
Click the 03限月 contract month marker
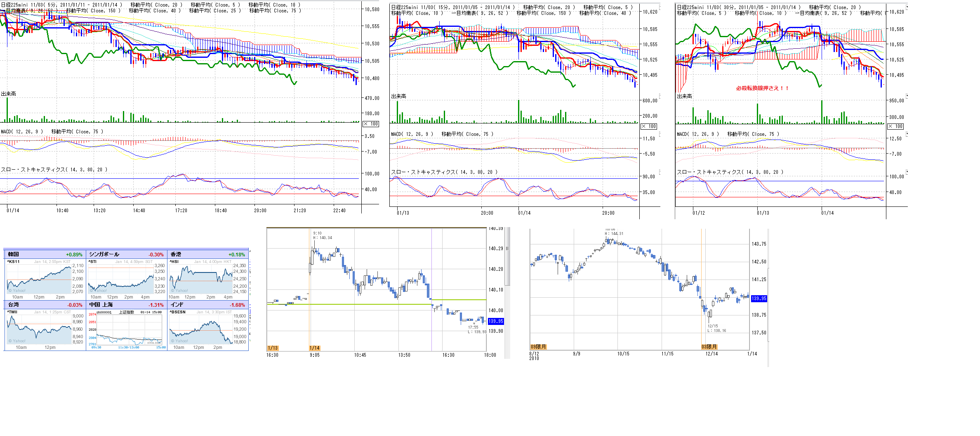tap(709, 347)
